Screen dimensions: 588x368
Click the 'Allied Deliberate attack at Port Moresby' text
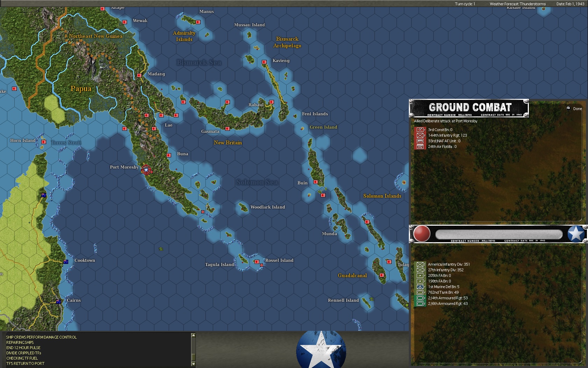coord(446,121)
